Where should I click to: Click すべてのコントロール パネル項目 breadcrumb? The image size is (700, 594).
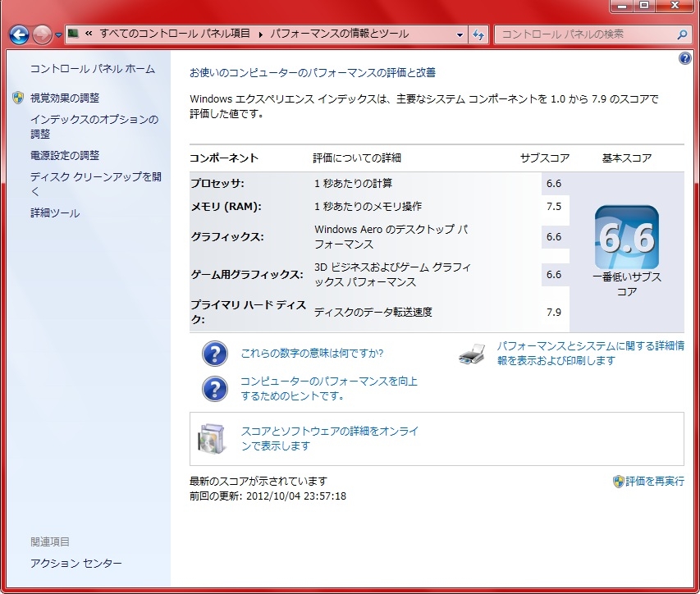coord(176,34)
